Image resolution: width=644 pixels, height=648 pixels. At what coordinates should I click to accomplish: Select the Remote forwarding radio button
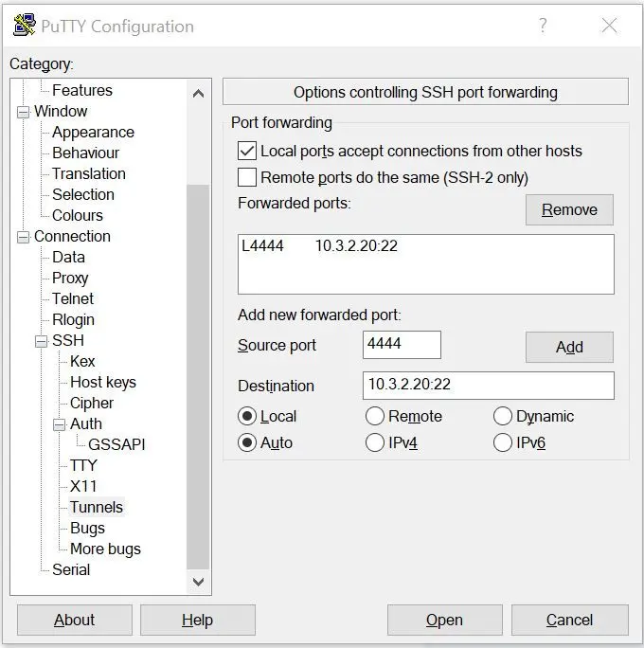[375, 416]
